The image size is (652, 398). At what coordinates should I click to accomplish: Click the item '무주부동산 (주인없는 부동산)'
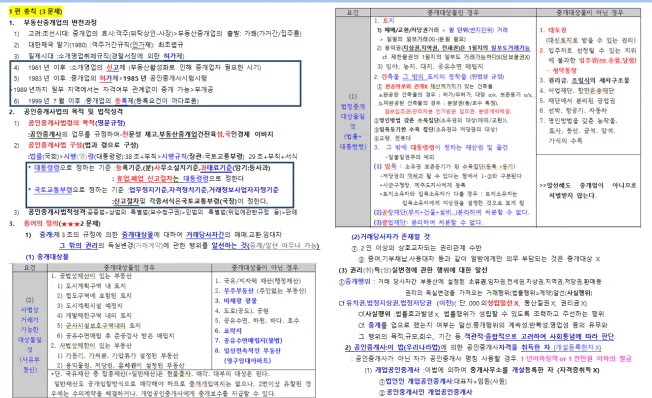click(x=261, y=290)
